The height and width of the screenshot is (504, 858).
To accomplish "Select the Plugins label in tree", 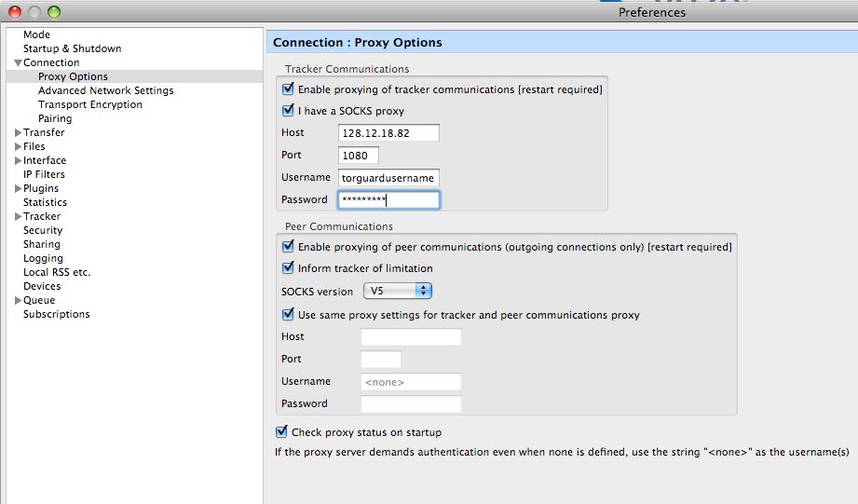I will coord(40,188).
